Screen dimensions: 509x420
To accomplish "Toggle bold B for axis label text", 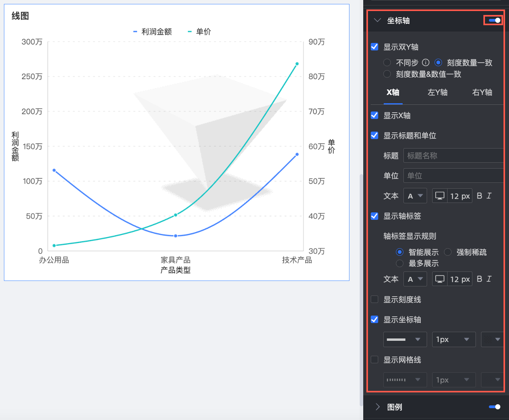I will point(479,279).
